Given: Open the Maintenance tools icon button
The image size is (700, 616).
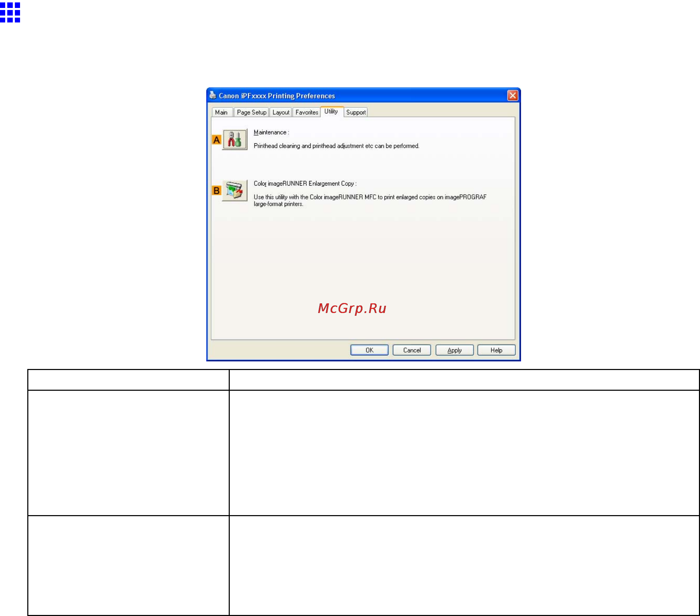Looking at the screenshot, I should coord(235,139).
